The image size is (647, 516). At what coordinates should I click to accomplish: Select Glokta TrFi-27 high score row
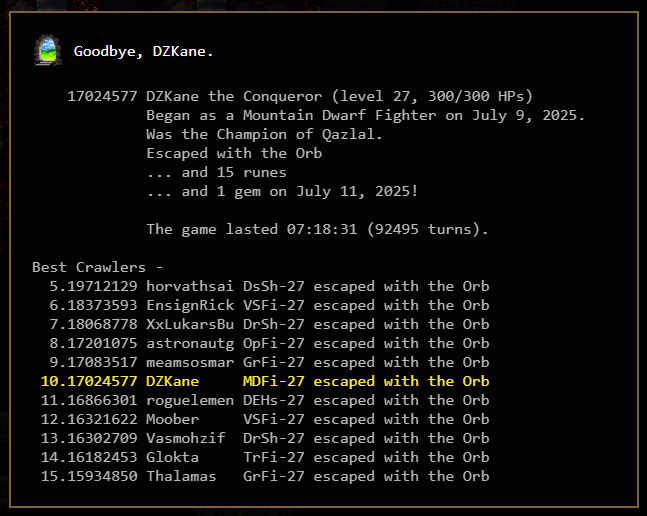(x=265, y=457)
